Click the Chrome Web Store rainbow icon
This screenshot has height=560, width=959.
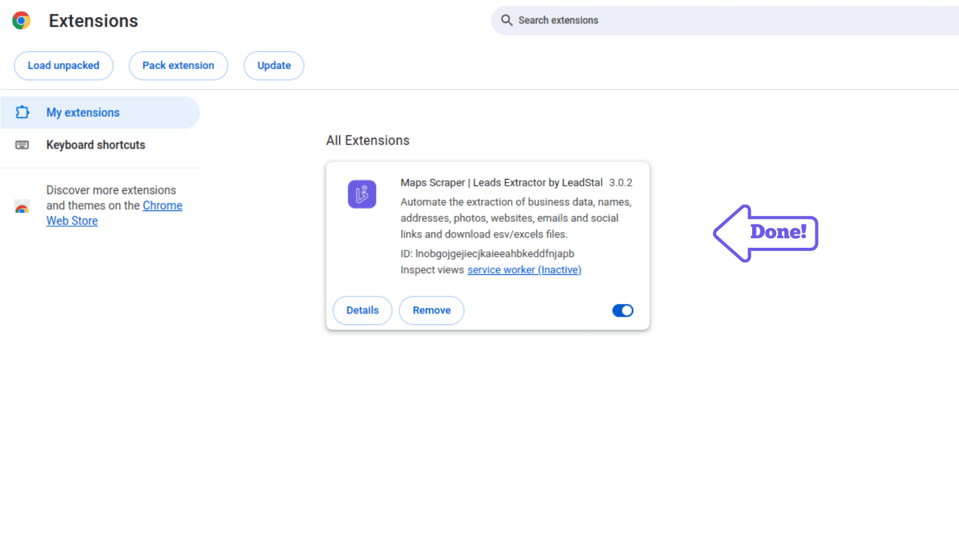click(22, 206)
